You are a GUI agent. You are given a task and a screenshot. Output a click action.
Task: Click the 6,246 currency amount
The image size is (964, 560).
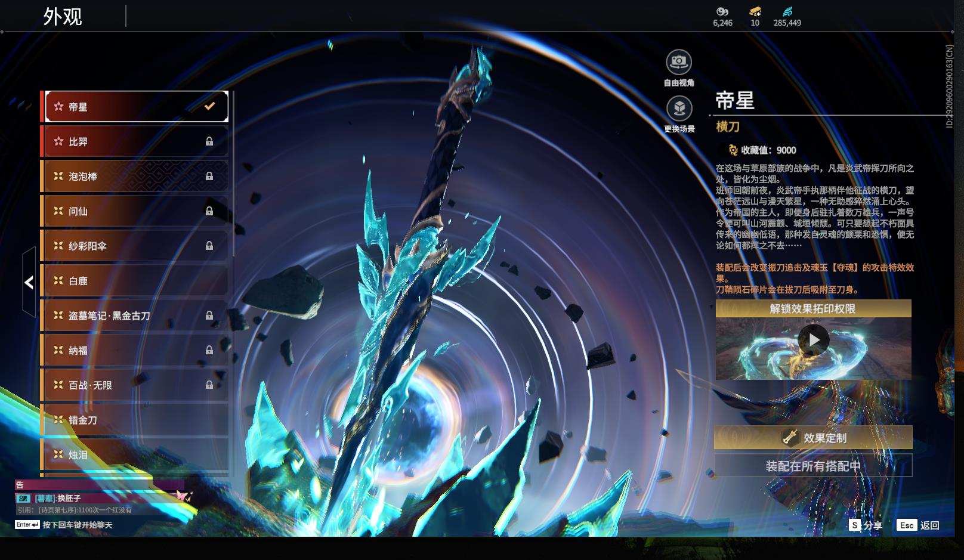tap(722, 23)
